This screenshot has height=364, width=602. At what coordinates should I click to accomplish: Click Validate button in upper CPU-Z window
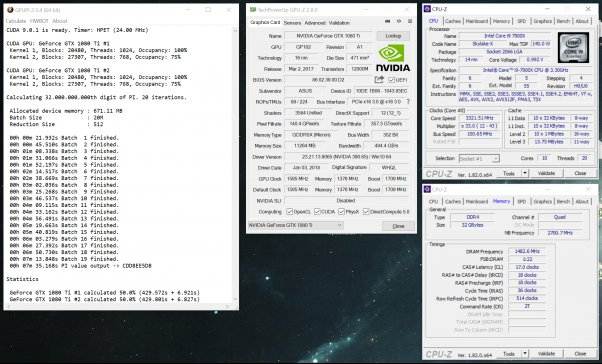546,173
